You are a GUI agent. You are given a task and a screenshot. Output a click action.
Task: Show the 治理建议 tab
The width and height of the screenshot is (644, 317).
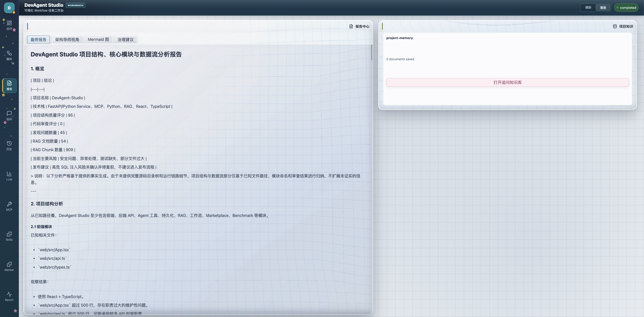[x=126, y=40]
